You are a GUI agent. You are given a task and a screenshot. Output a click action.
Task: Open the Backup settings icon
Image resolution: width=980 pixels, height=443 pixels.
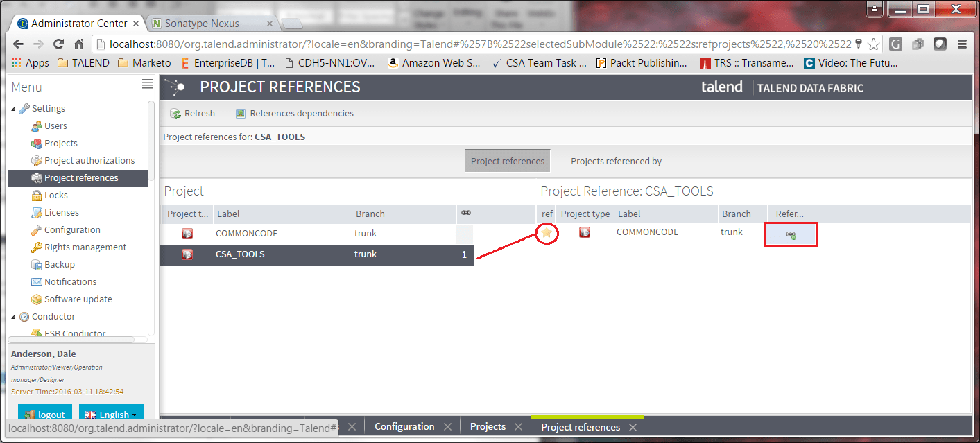[38, 264]
